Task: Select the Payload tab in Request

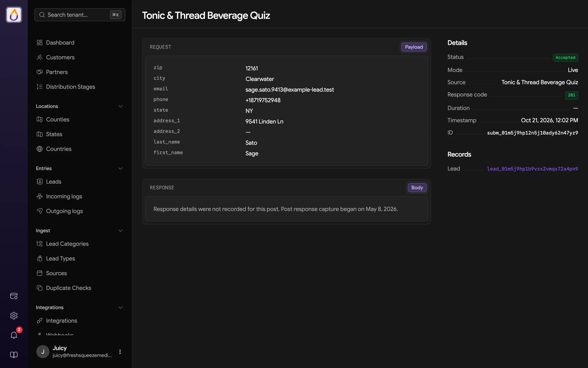Action: click(x=414, y=47)
